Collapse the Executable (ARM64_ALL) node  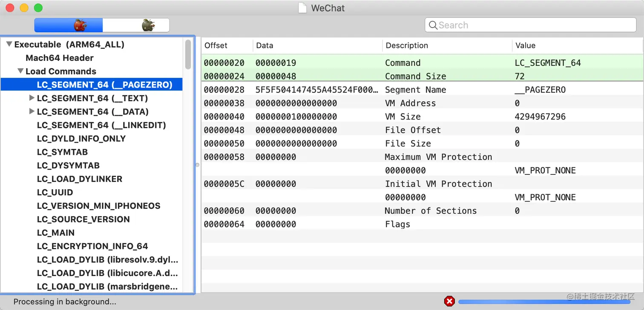(9, 44)
